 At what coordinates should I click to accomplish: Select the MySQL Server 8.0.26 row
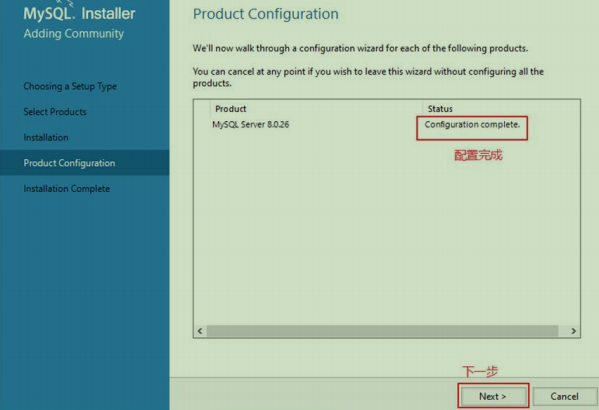387,125
